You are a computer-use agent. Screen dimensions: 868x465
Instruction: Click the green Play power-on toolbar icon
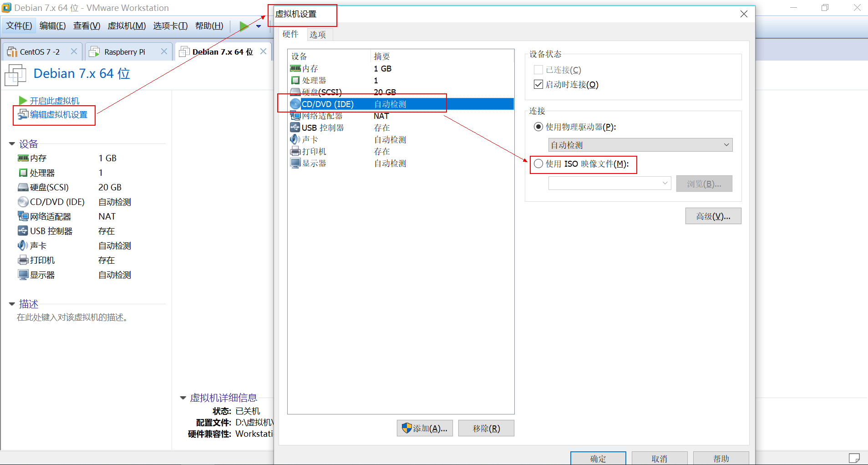[x=244, y=26]
